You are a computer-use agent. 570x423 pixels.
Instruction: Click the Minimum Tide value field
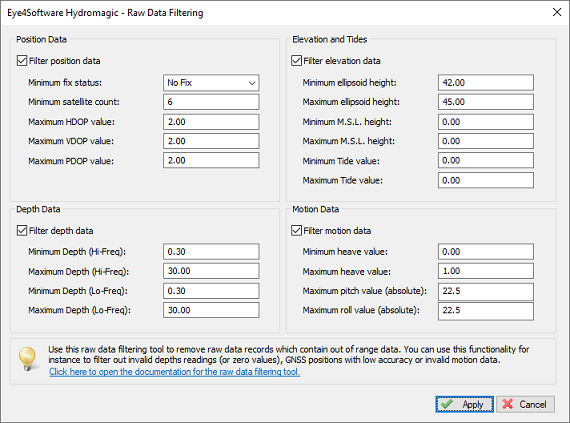pos(486,160)
